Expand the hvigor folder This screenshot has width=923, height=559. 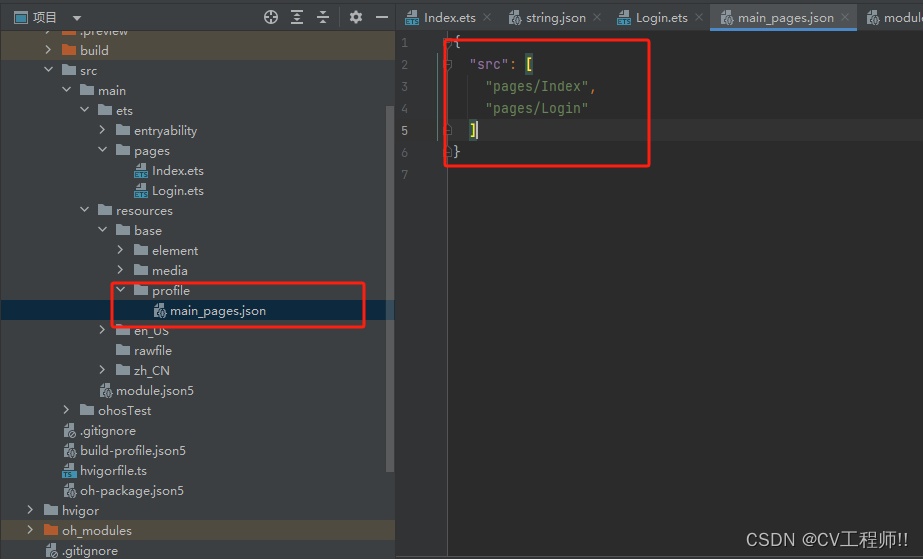(31, 510)
